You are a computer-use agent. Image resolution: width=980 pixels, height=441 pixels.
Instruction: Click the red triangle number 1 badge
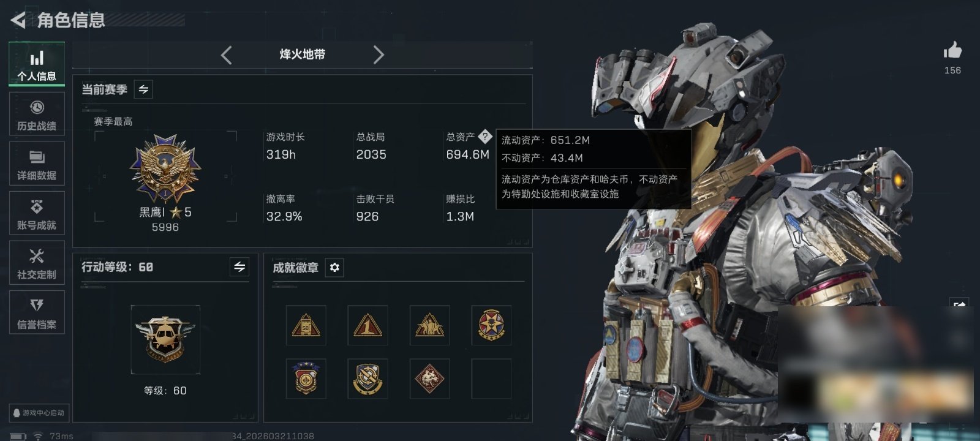[367, 325]
